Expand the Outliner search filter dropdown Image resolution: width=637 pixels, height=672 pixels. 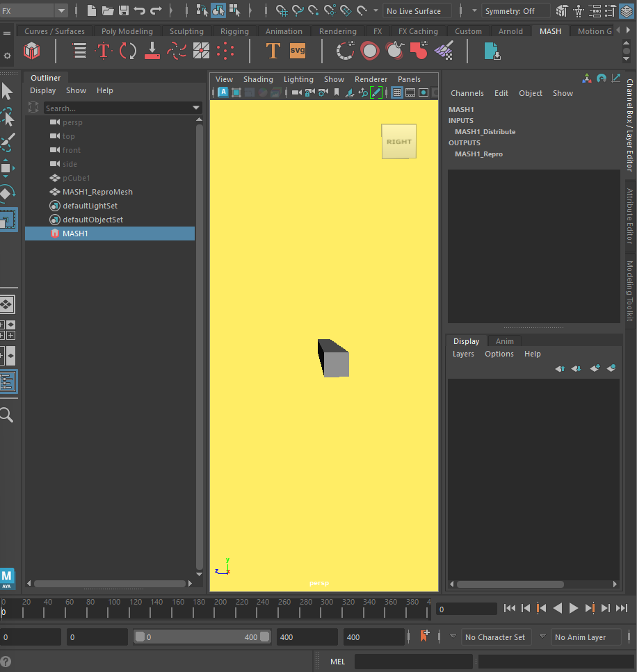click(196, 108)
